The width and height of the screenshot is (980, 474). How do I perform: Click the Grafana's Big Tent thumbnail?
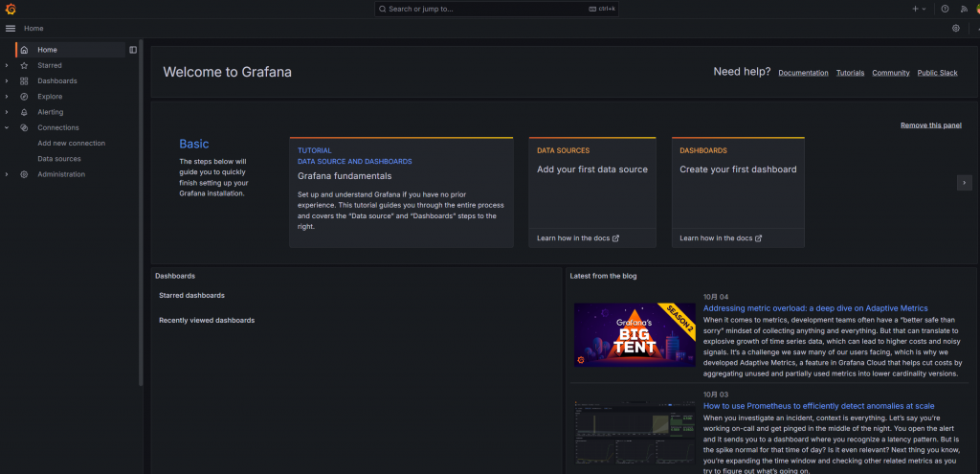coord(635,334)
